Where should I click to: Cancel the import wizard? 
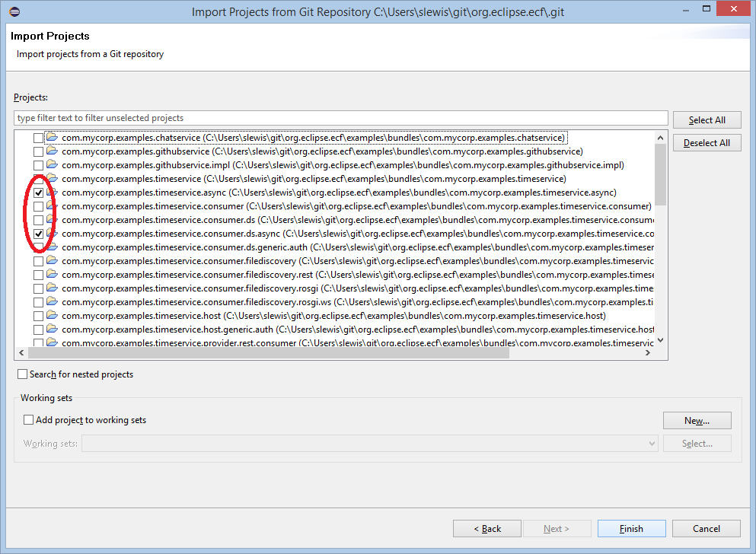pos(707,528)
